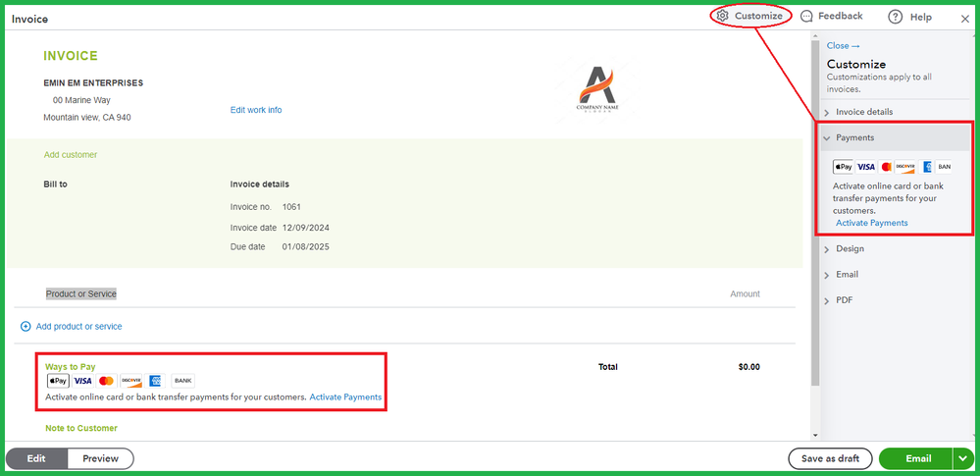Screen dimensions: 980x476
Task: Click BANK icon under Ways to Pay
Action: point(183,381)
